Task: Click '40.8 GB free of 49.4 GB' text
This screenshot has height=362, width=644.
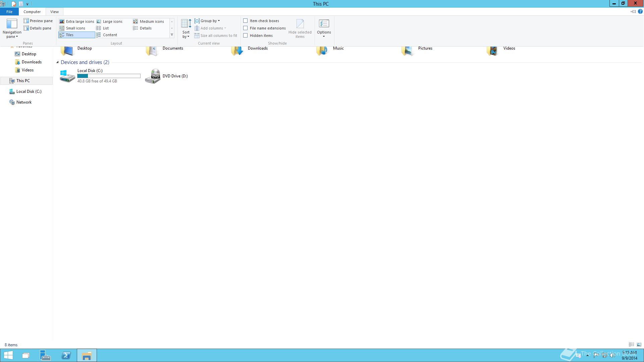Action: [x=97, y=81]
